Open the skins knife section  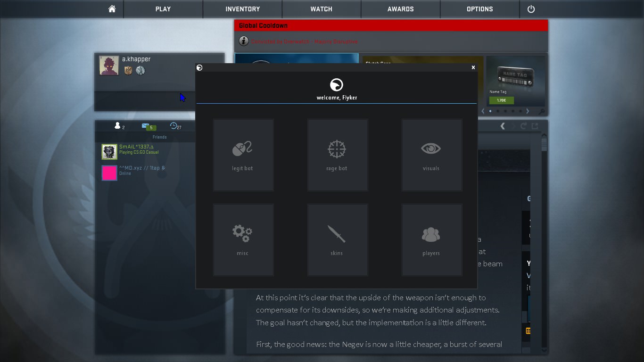point(338,240)
